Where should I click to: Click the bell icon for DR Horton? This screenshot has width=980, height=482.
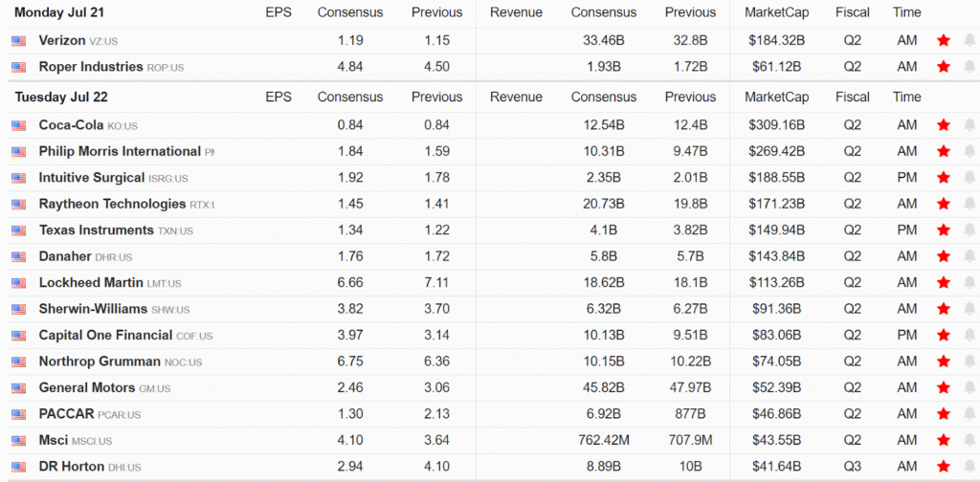[x=969, y=466]
